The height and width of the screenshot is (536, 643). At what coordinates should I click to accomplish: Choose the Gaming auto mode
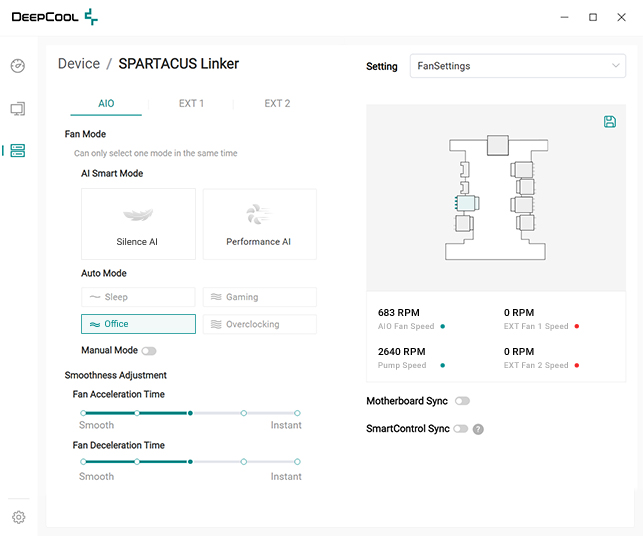[259, 297]
